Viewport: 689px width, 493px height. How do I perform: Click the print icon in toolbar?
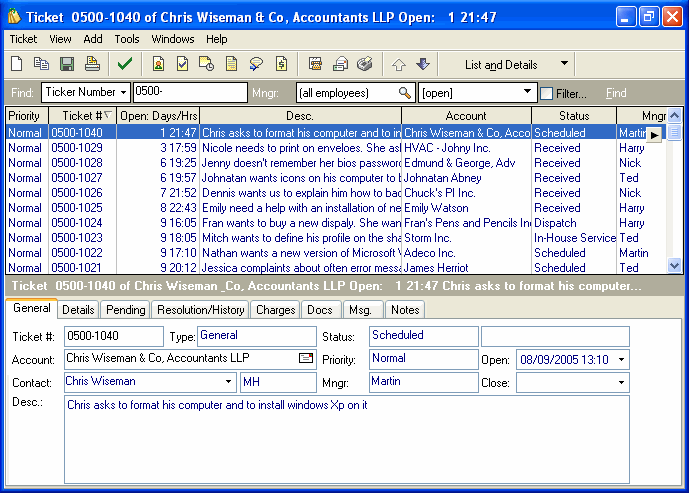coord(92,65)
